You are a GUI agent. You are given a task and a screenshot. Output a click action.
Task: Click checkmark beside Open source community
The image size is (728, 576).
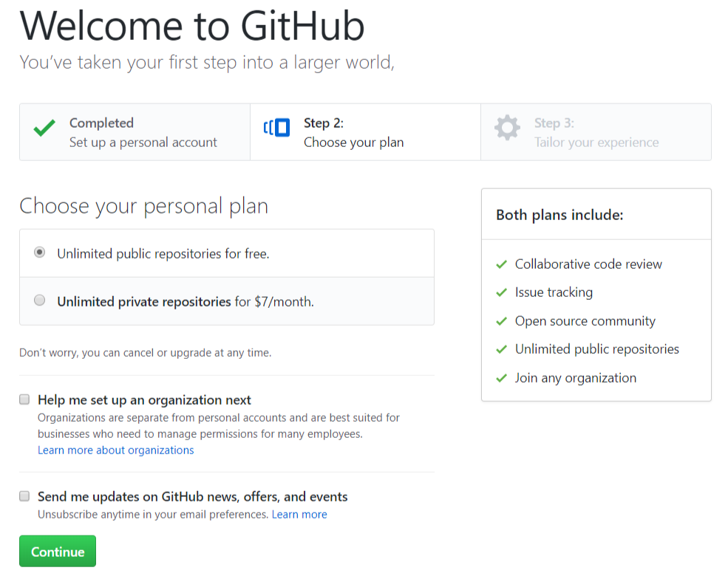click(501, 321)
